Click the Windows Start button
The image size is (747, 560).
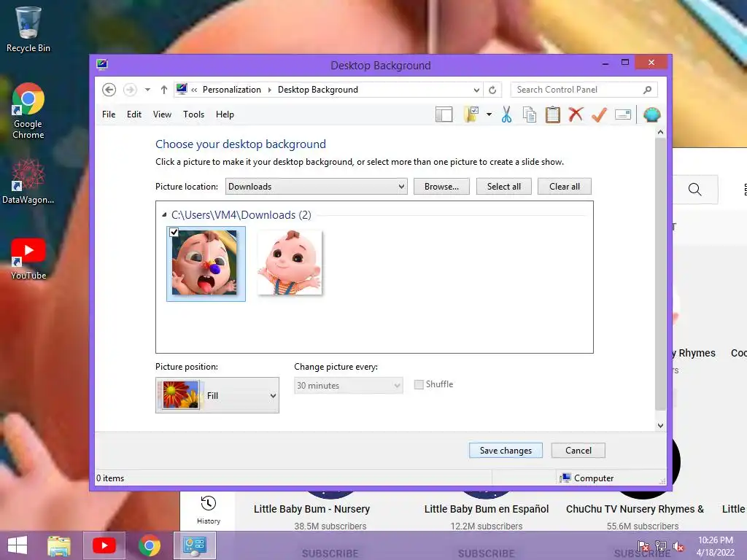pos(18,545)
